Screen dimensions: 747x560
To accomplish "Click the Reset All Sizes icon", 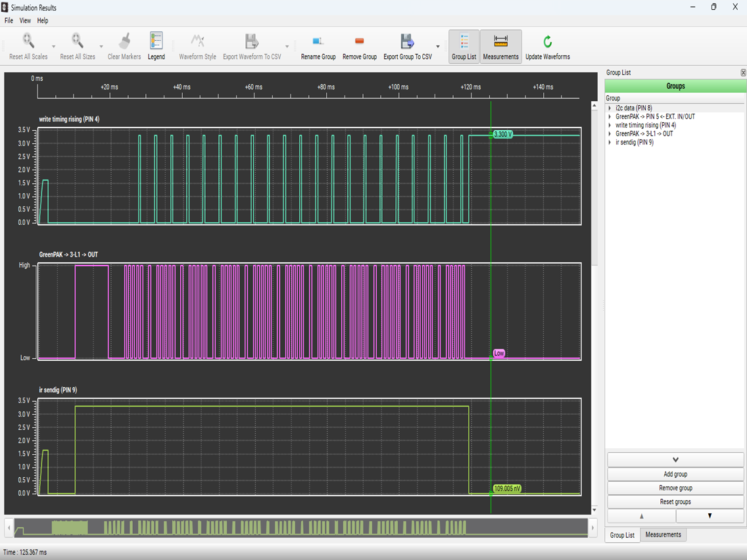I will [x=78, y=41].
